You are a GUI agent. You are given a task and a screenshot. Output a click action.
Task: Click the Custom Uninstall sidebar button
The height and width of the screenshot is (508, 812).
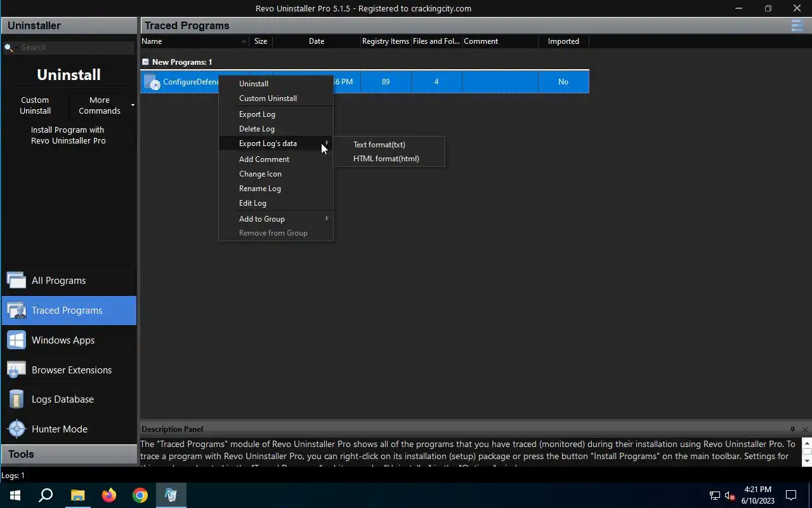35,105
